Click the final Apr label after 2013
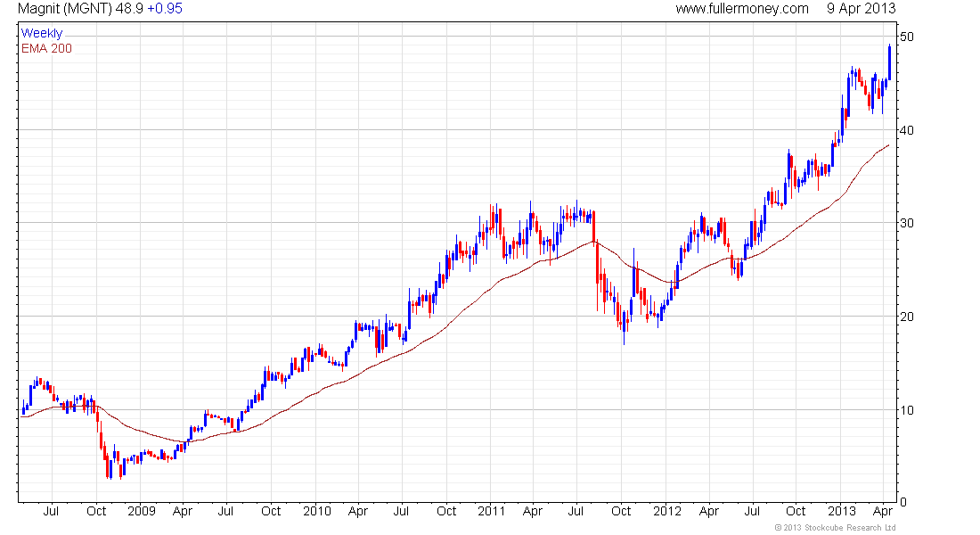 [x=883, y=512]
